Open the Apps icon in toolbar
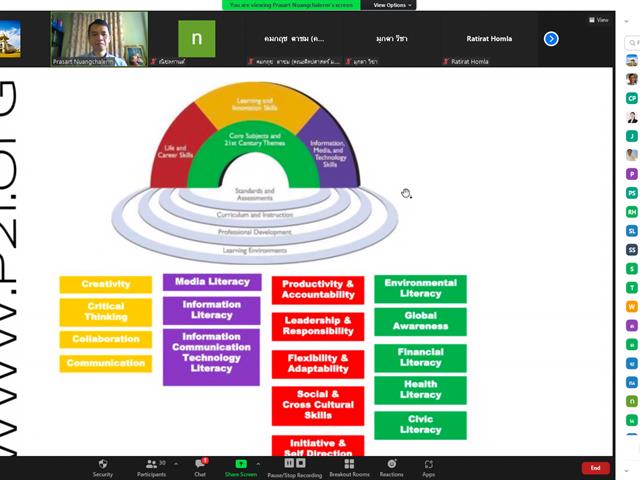Screen dimensions: 640x480 (x=429, y=464)
